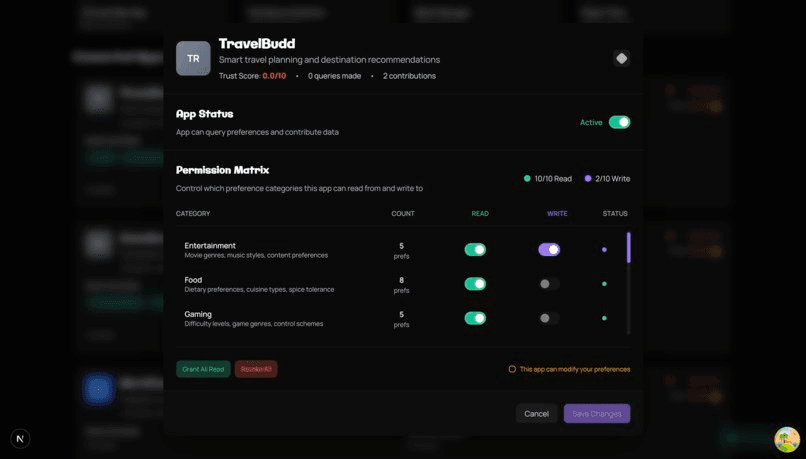Click the Trust Score 0.0/10 value

(274, 76)
